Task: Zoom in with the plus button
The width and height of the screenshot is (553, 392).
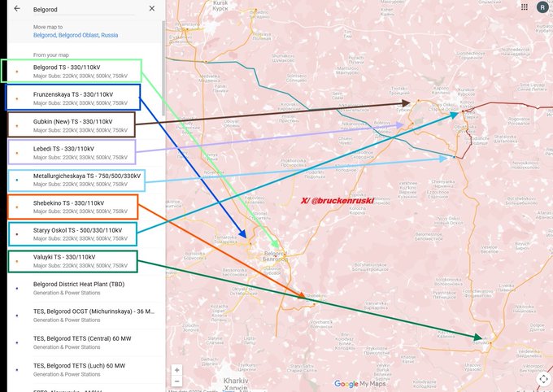Action: pyautogui.click(x=176, y=370)
